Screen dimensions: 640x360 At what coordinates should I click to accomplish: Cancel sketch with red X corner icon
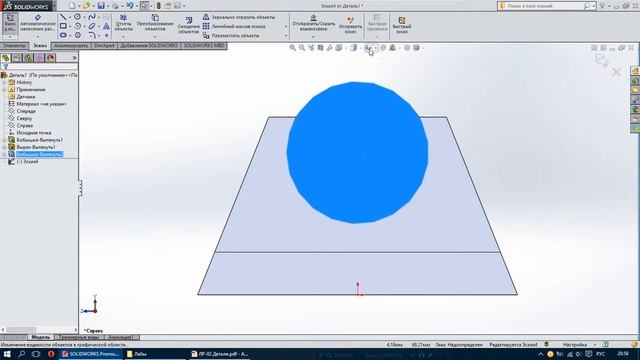[x=616, y=72]
